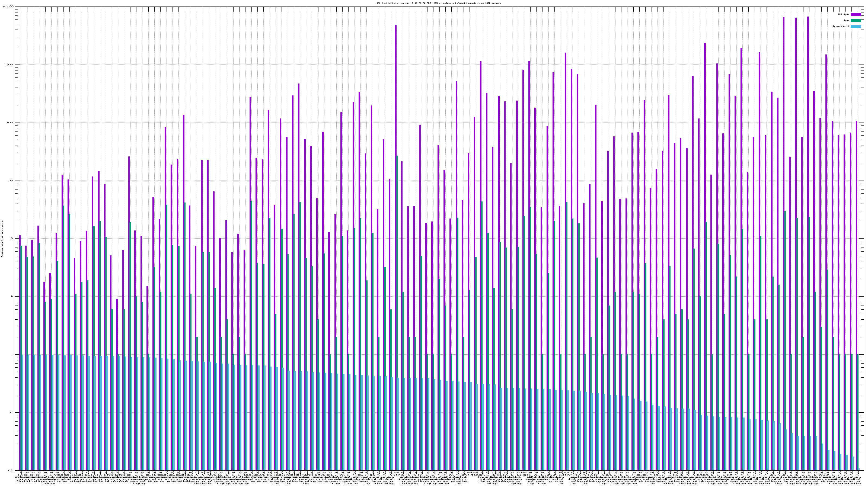
Task: Click the RBL Statistics chart title
Action: coord(439,3)
